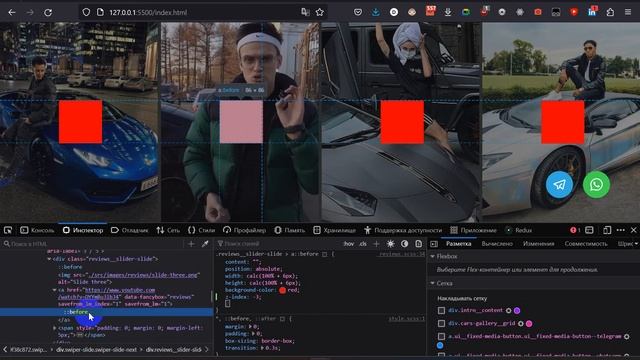Switch to the Вычислено computed tab
This screenshot has width=640, height=360.
[497, 244]
